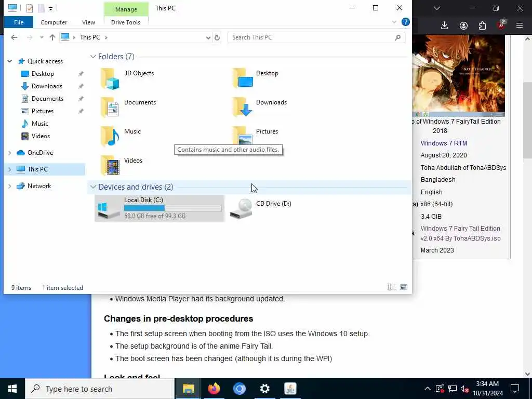Expand the ribbon chevron
The image size is (532, 399).
point(394,22)
